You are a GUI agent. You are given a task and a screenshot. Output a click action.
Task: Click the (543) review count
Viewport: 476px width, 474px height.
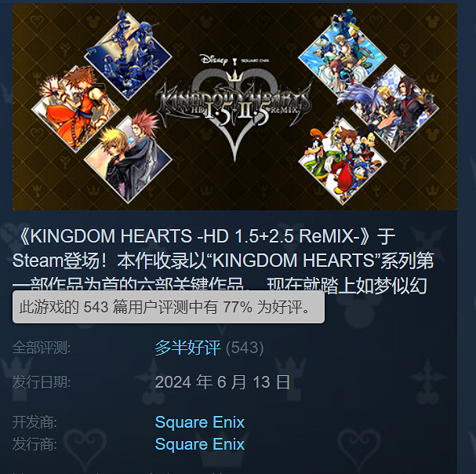pyautogui.click(x=245, y=348)
